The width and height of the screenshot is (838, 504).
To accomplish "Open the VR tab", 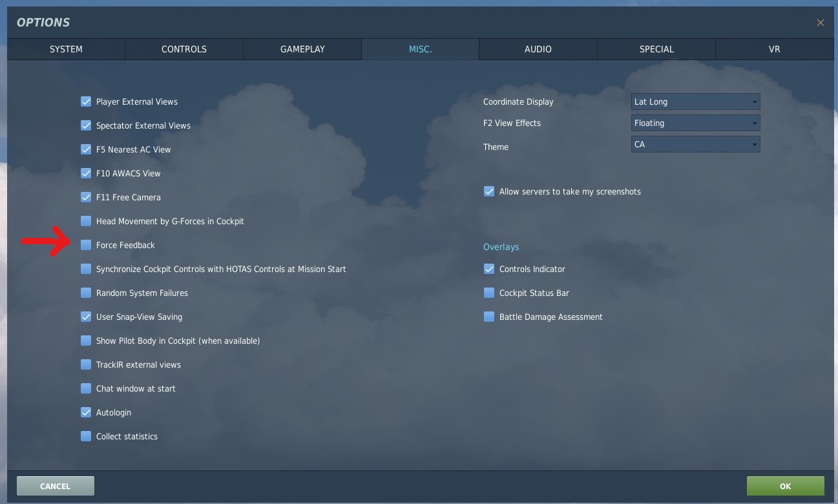I will (774, 49).
